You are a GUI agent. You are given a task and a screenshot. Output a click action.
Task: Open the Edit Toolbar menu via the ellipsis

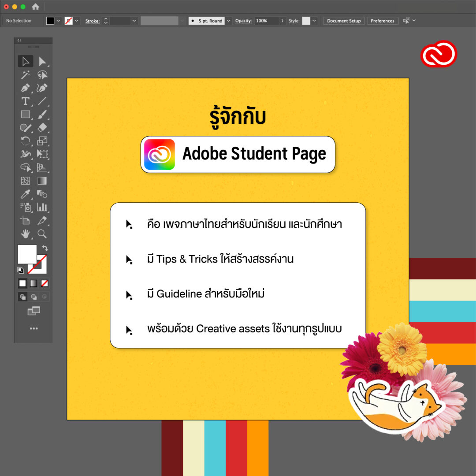[33, 328]
